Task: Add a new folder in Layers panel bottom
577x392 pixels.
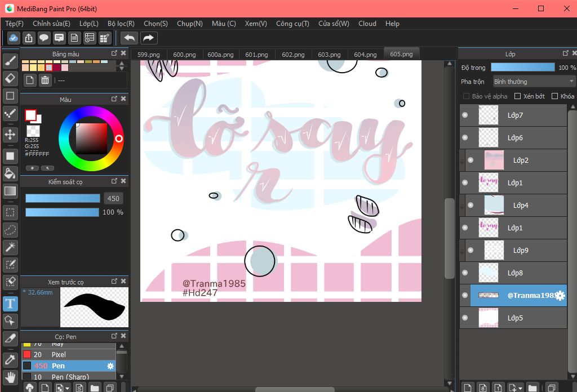Action: pos(532,387)
